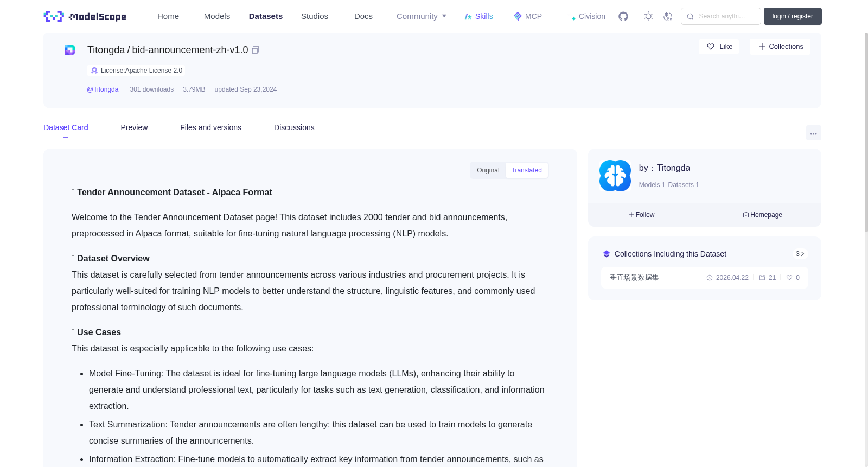
Task: Copy dataset name with the copy icon
Action: (256, 50)
